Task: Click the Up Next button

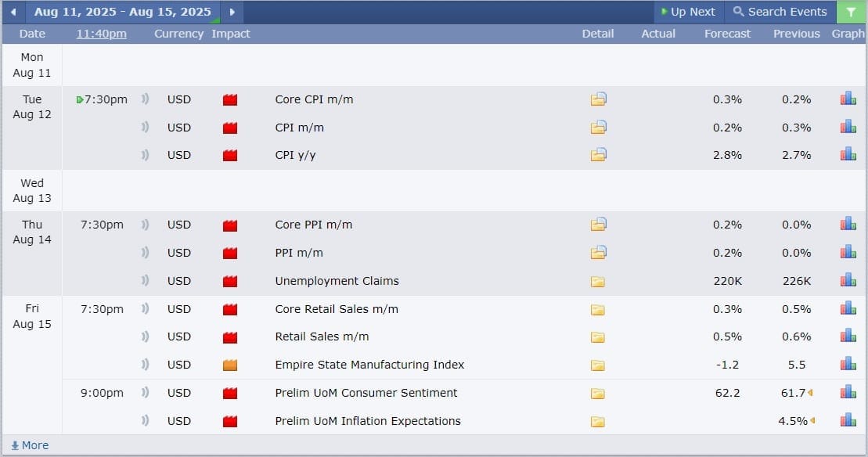Action: 688,12
